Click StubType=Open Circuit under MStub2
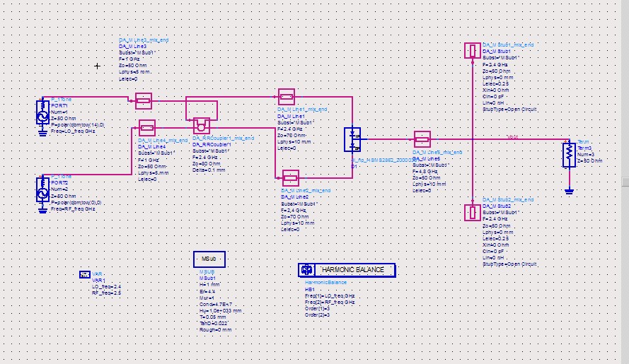Screen dimensions: 629x364 point(509,264)
